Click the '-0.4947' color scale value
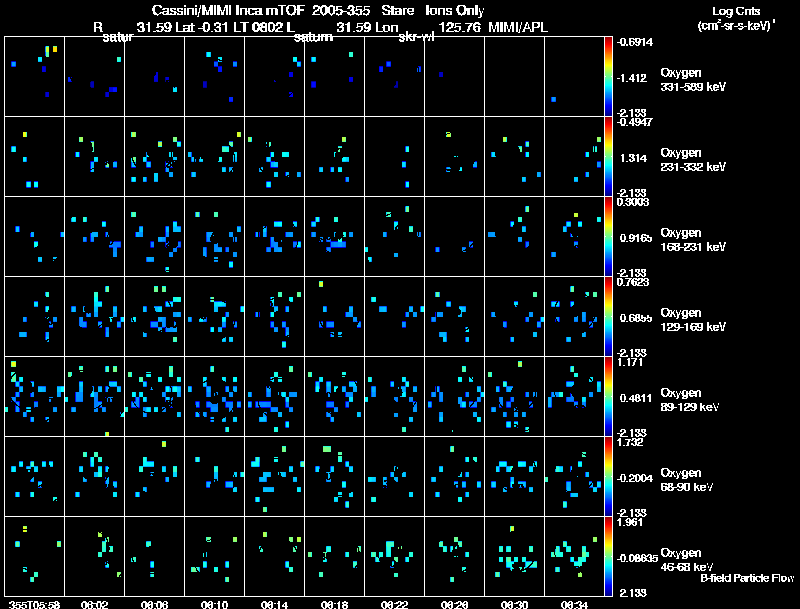The image size is (800, 609). click(635, 122)
